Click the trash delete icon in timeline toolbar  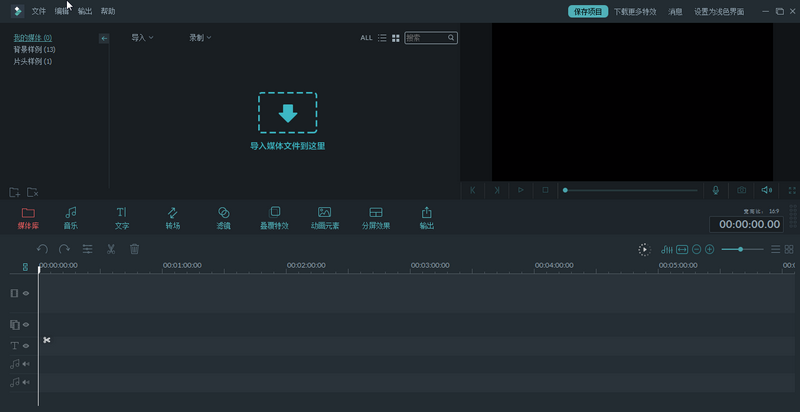(135, 249)
